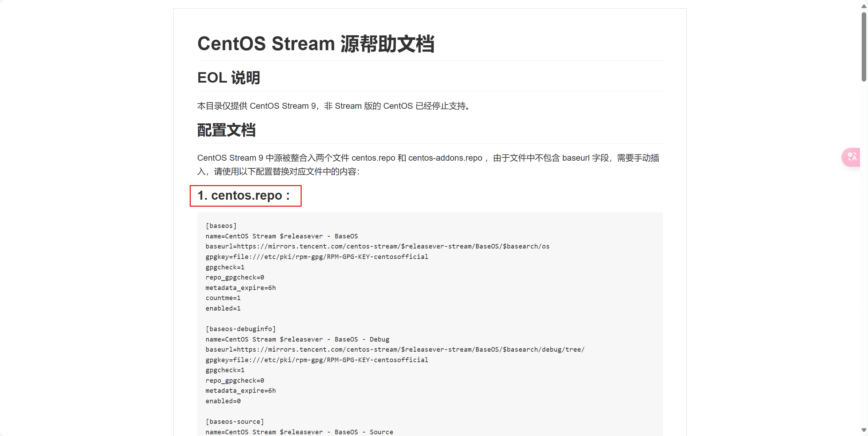Click the paragraph mentioning centos-addons.repo
The image size is (868, 436).
[x=428, y=165]
